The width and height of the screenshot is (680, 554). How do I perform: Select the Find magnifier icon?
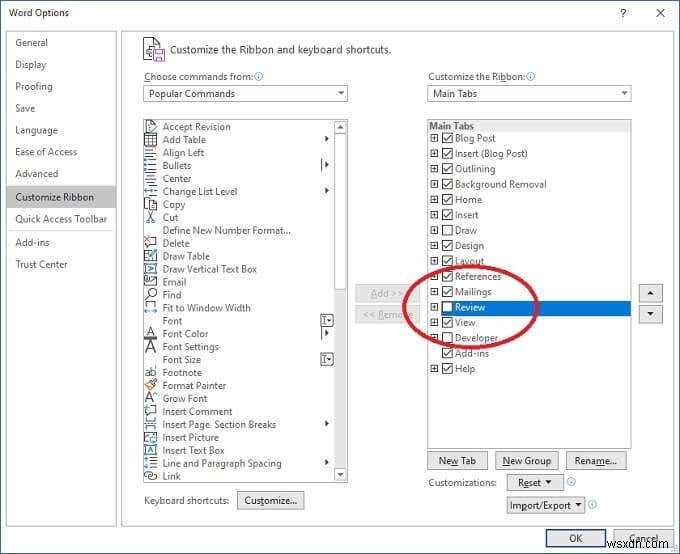tap(150, 295)
